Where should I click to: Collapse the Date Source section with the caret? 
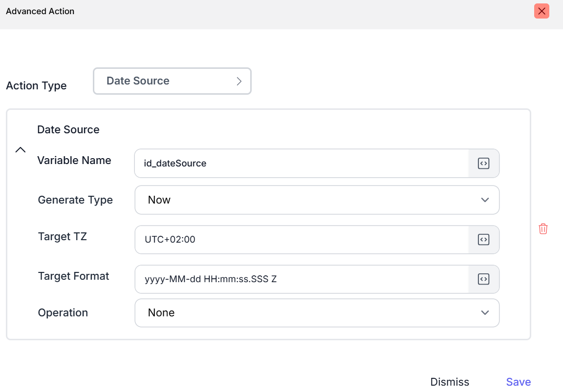pos(20,150)
